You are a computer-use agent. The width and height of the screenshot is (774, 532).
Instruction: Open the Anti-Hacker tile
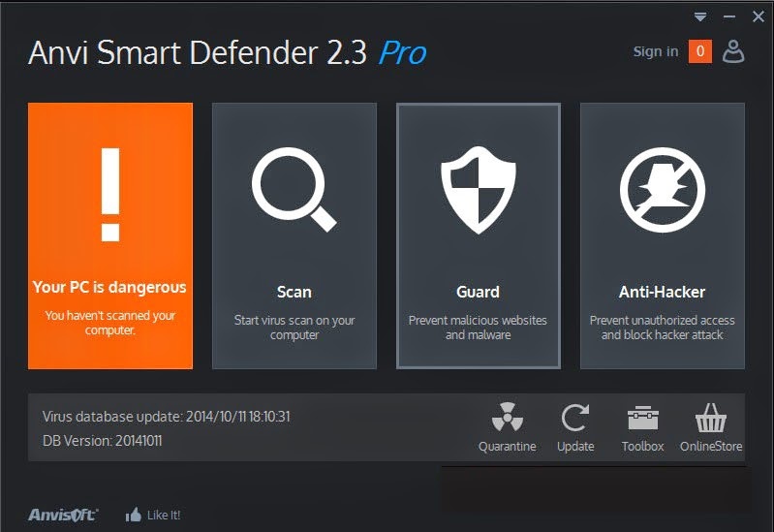point(663,235)
